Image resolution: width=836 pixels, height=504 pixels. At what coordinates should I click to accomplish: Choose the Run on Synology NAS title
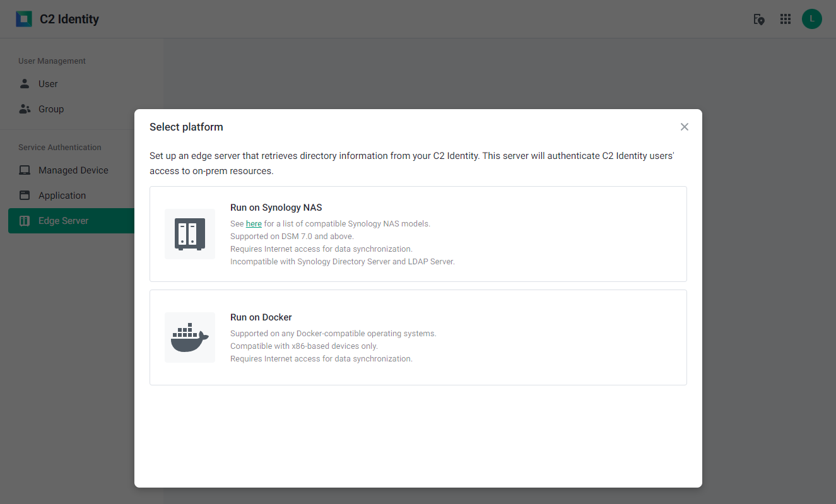[x=276, y=208]
